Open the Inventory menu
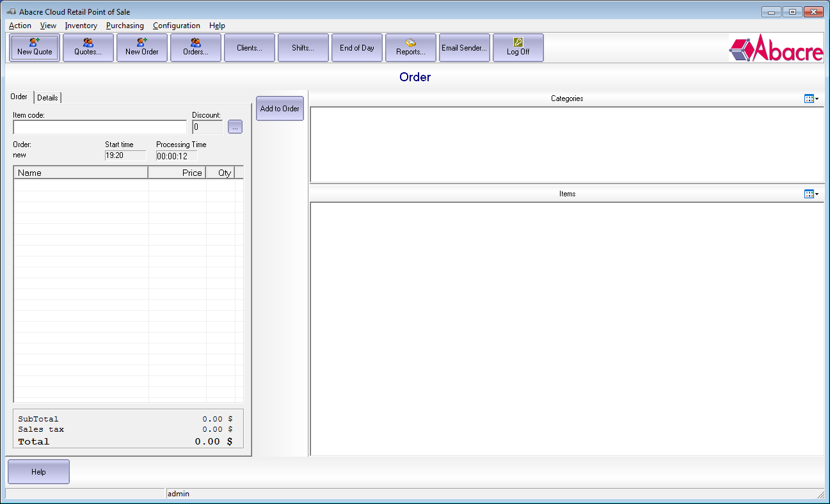830x504 pixels. pyautogui.click(x=81, y=26)
